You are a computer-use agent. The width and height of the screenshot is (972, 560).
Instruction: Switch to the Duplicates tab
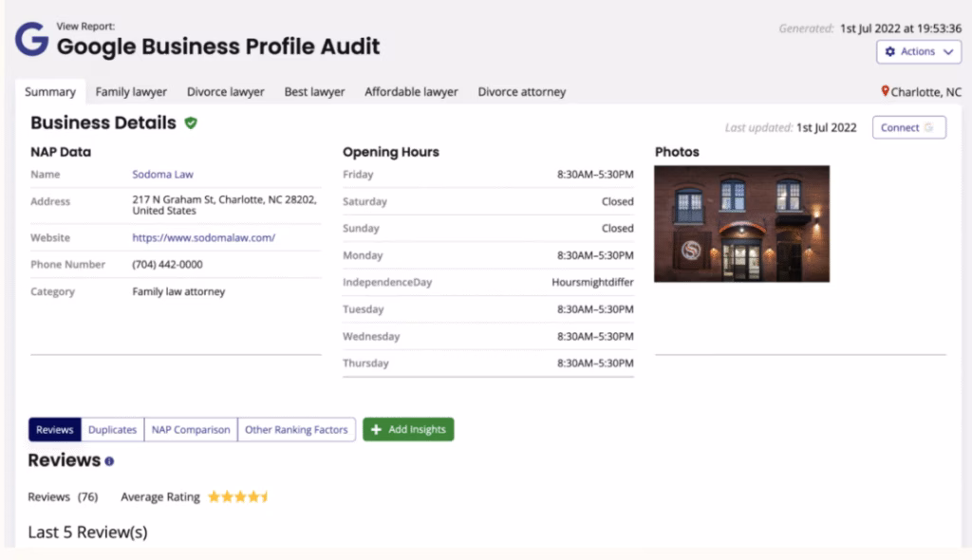coord(112,429)
